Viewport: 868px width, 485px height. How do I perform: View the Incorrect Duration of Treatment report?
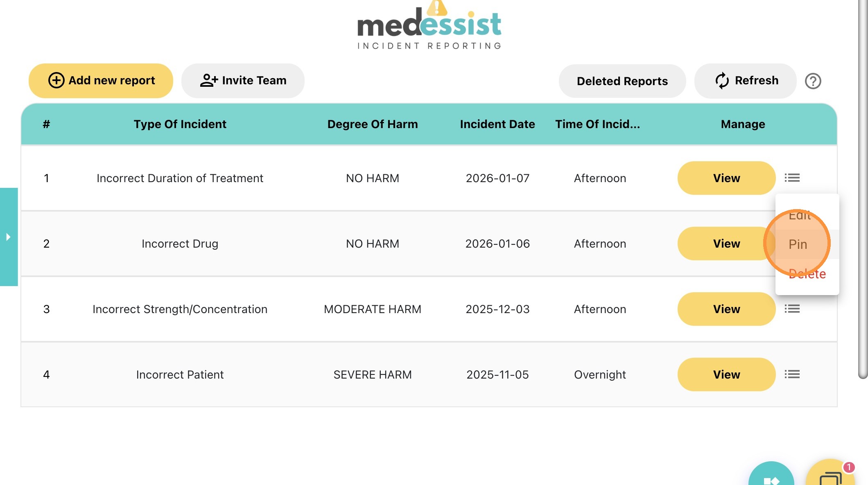[726, 178]
